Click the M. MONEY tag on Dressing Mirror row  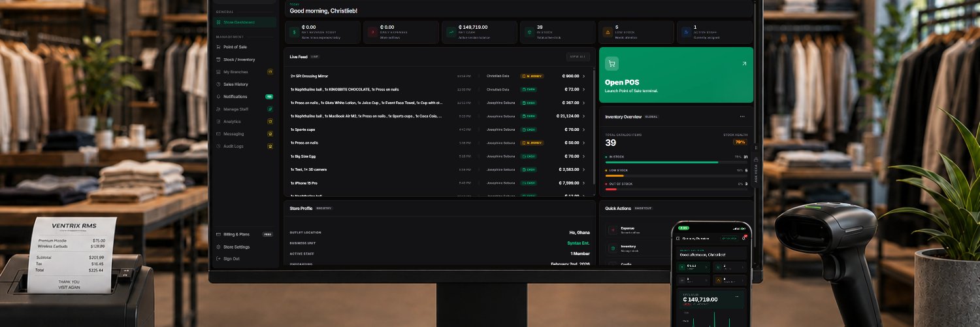pyautogui.click(x=532, y=76)
